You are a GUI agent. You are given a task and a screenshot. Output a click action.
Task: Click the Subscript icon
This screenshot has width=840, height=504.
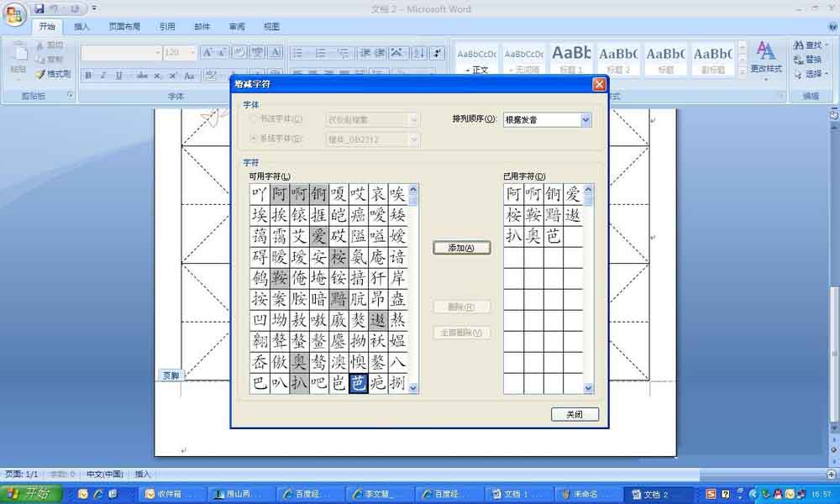tap(158, 76)
